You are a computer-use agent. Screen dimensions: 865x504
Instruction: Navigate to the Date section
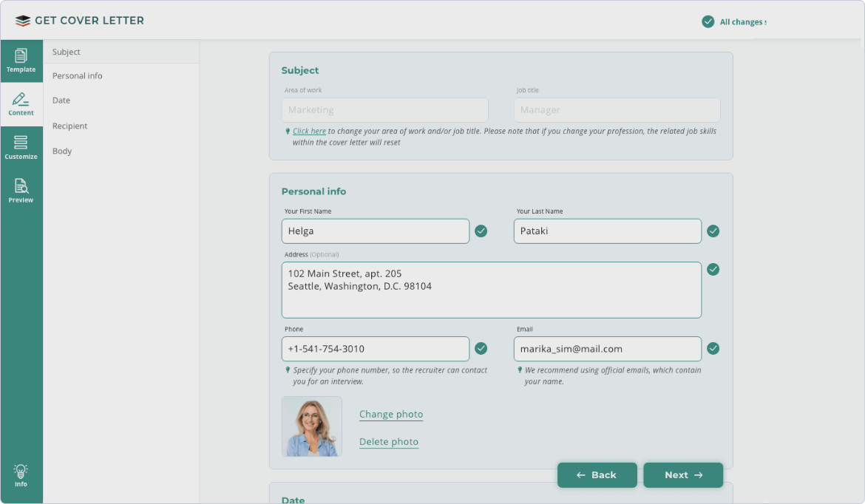pos(61,101)
